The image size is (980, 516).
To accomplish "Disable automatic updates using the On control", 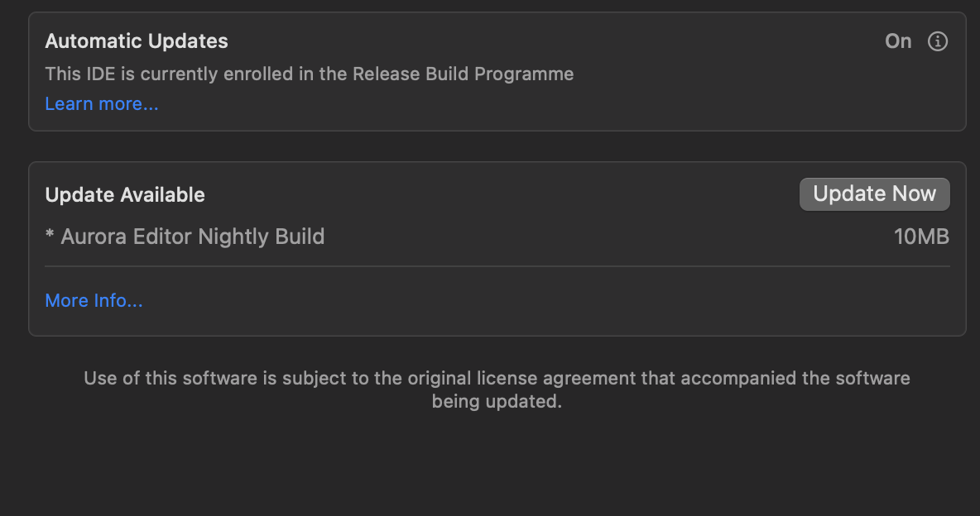I will [897, 41].
